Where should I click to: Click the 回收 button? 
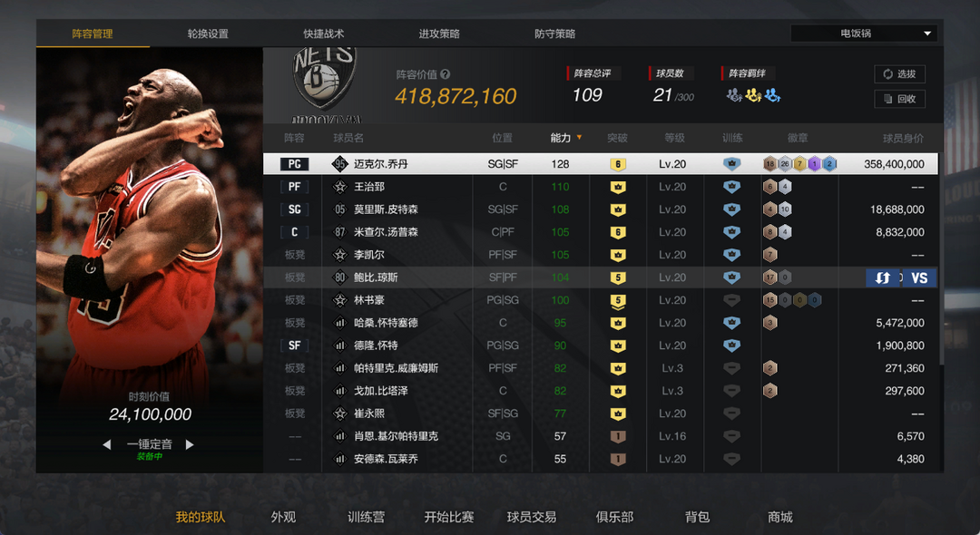click(x=899, y=99)
